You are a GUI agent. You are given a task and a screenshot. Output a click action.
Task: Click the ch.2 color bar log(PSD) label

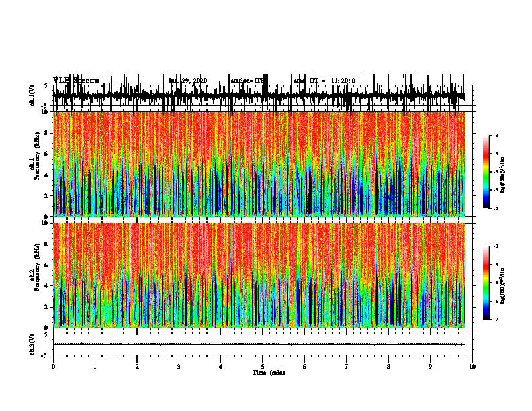[503, 285]
